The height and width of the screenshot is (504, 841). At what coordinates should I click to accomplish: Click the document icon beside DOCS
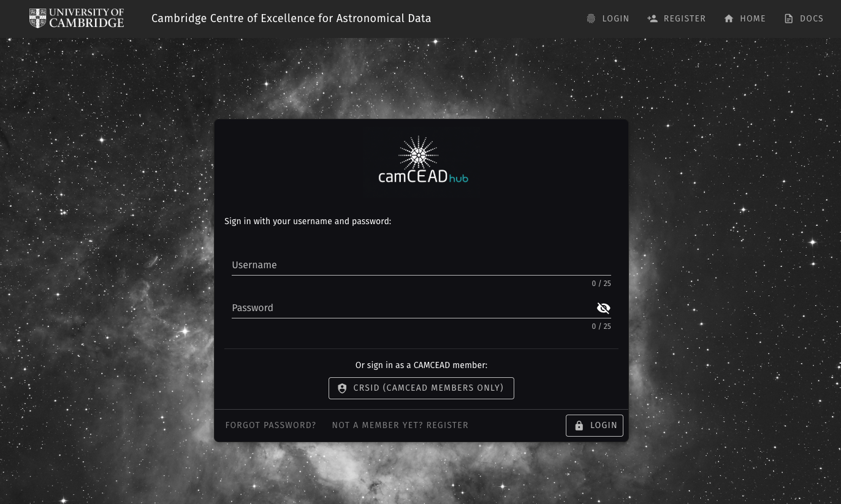789,19
